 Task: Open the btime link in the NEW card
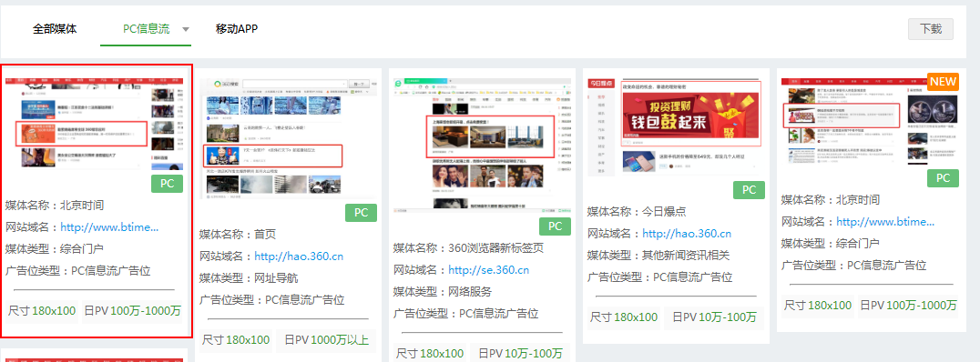tap(885, 222)
